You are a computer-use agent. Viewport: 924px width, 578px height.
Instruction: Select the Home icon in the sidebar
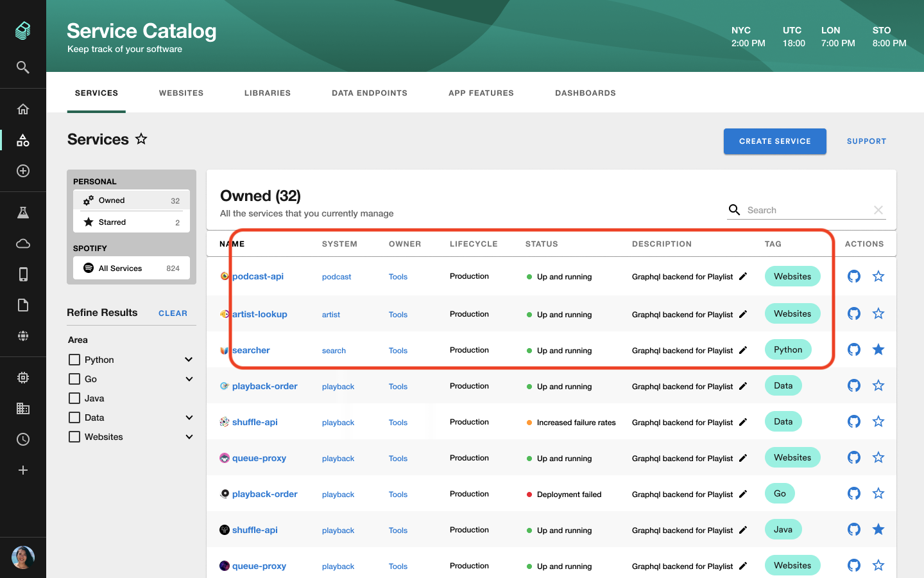click(x=23, y=109)
